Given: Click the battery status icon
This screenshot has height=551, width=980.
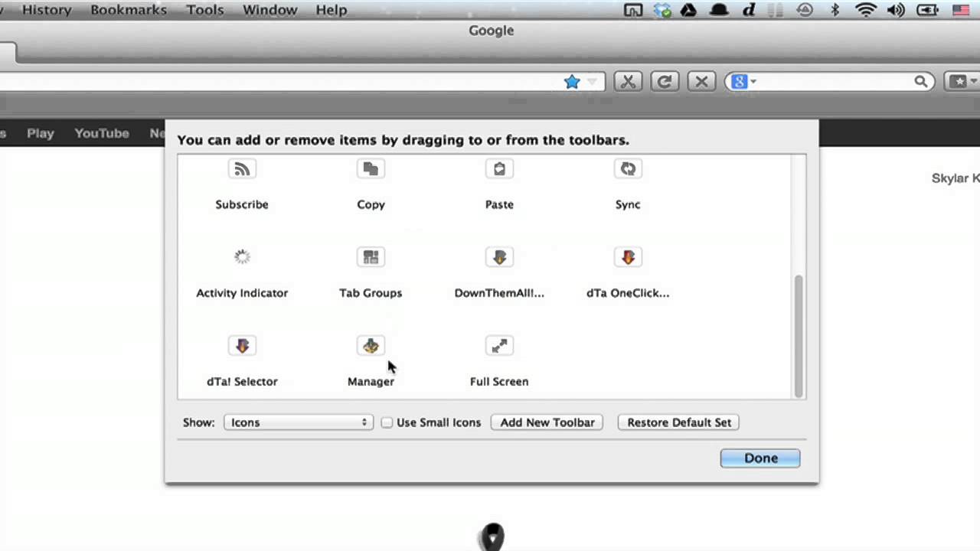Looking at the screenshot, I should coord(927,10).
